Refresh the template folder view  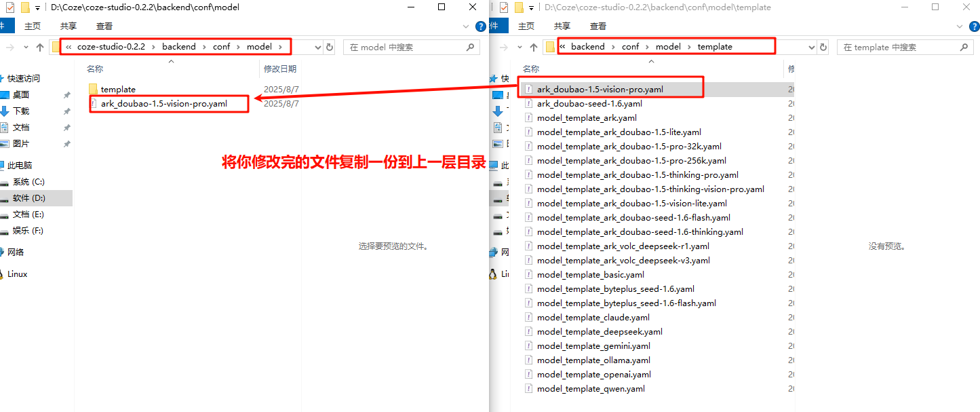[823, 48]
